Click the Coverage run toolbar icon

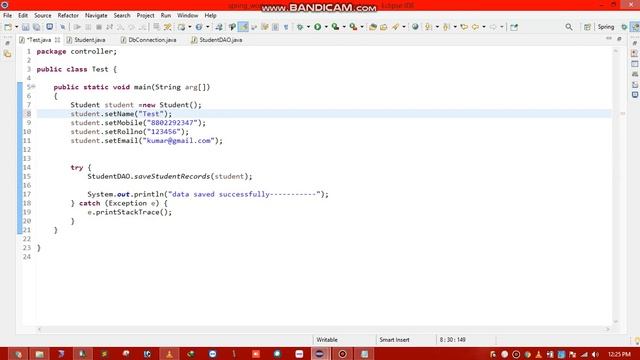coord(335,27)
